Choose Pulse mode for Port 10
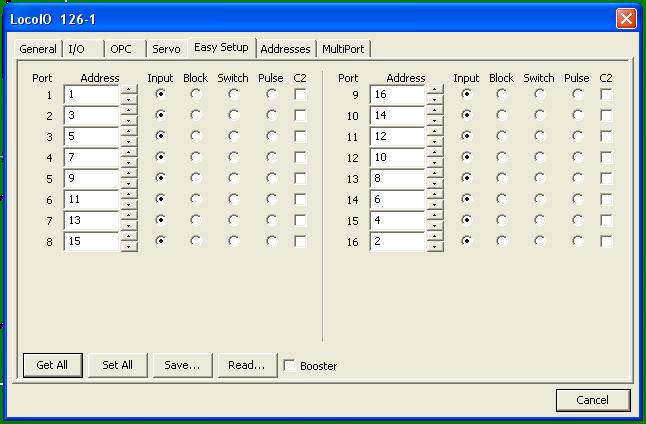This screenshot has height=424, width=646. coord(577,115)
